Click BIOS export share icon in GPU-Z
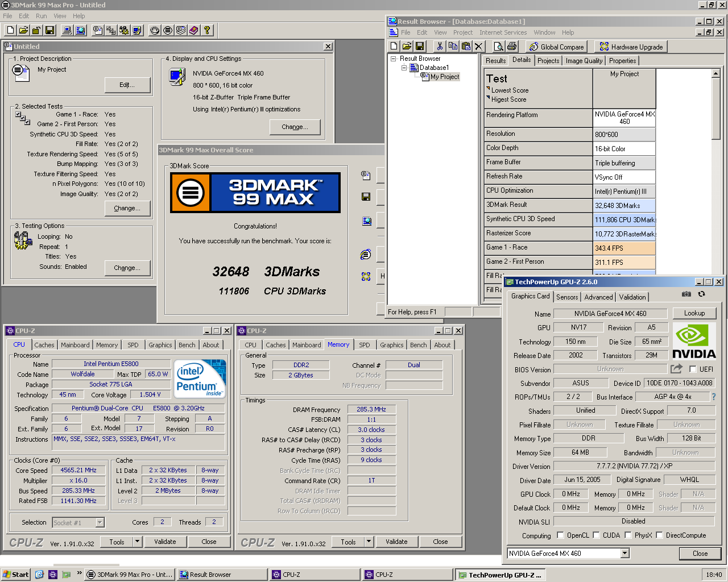This screenshot has height=582, width=728. click(x=677, y=368)
